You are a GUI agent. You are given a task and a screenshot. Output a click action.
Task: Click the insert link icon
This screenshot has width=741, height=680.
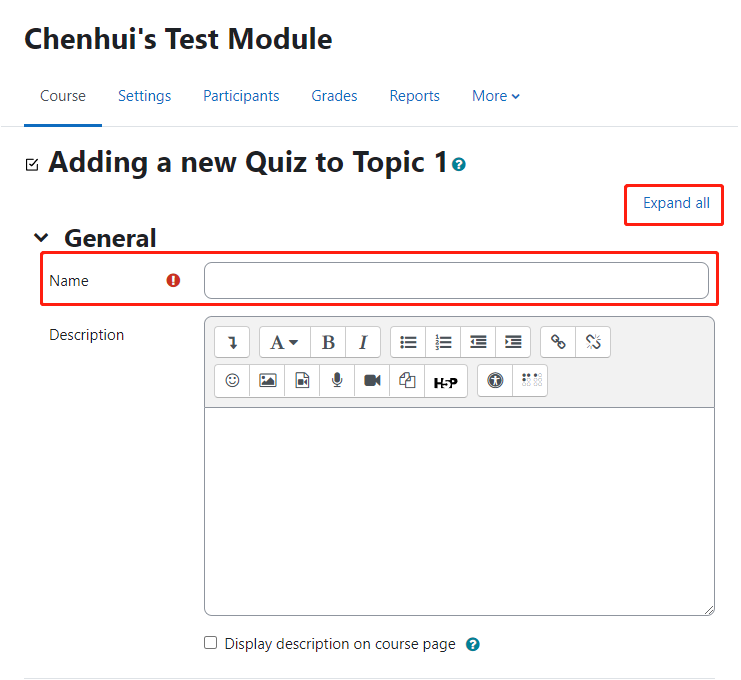(558, 342)
